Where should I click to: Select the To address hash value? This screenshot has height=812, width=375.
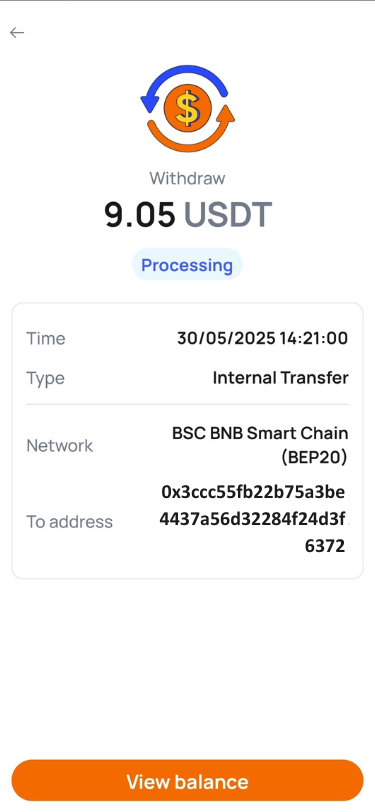[x=254, y=519]
